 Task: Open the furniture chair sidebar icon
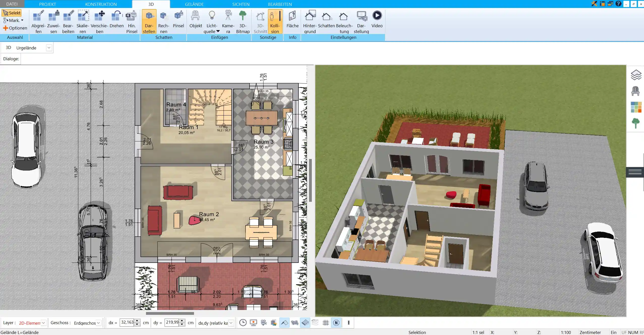pyautogui.click(x=635, y=91)
